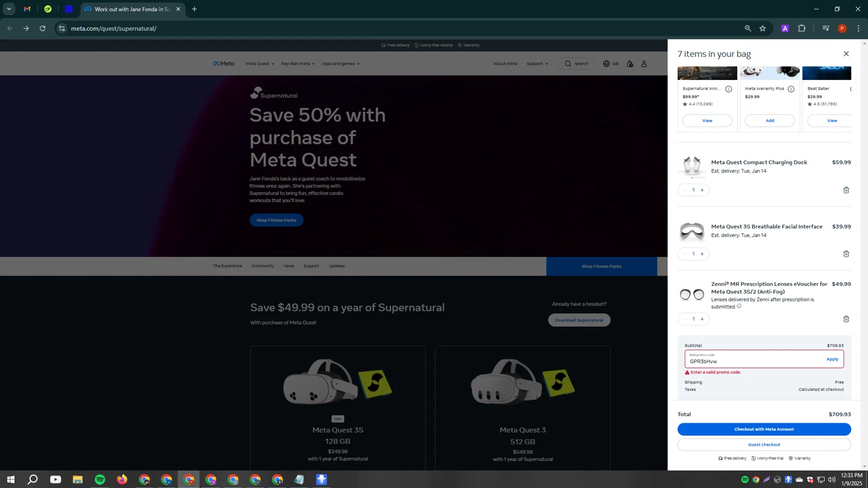The height and width of the screenshot is (488, 868).
Task: Go to Community section tab
Action: [x=263, y=266]
